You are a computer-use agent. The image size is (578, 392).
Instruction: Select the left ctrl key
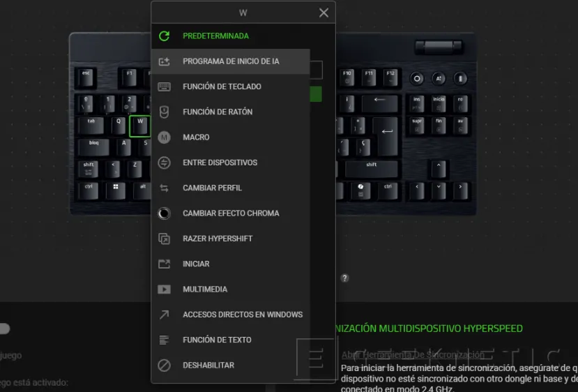pos(89,190)
